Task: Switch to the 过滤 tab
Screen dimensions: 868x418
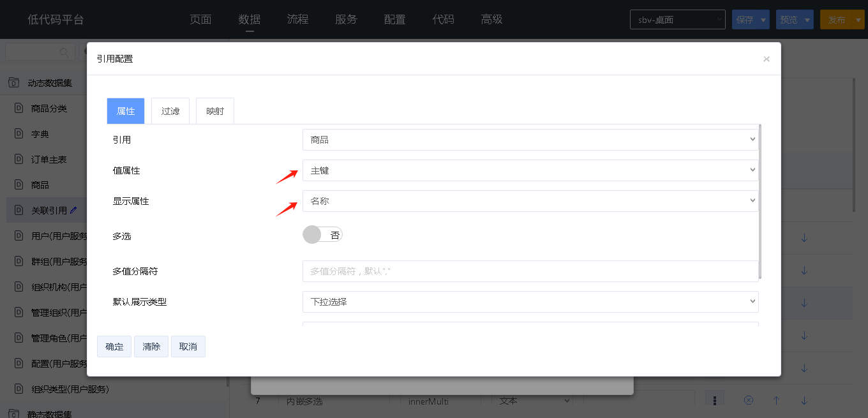Action: [x=170, y=111]
